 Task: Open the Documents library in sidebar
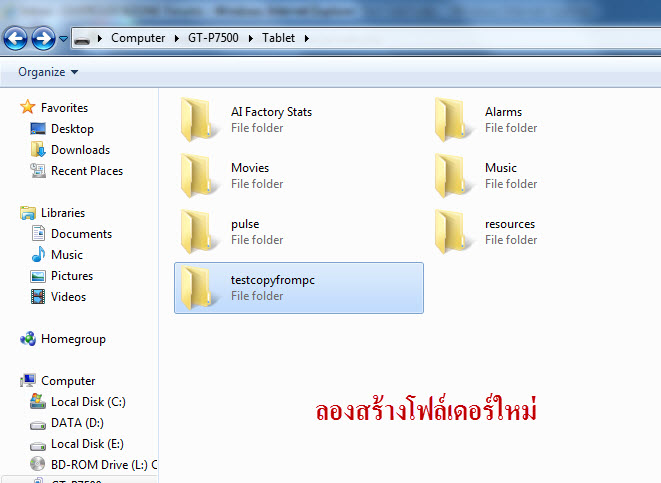(81, 234)
